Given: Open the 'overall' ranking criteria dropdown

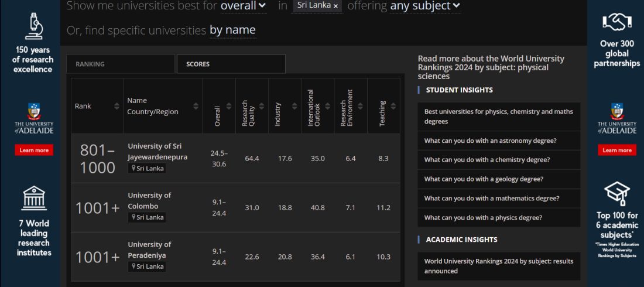Looking at the screenshot, I should 243,6.
